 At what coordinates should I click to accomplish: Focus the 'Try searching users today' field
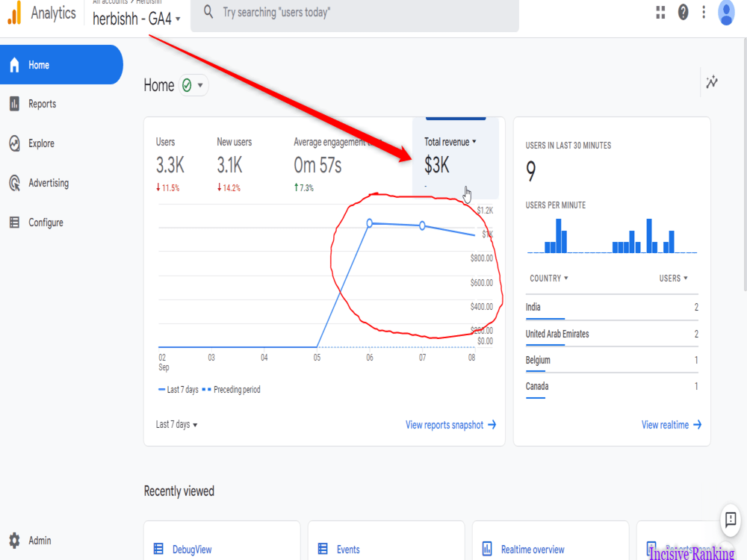point(354,13)
